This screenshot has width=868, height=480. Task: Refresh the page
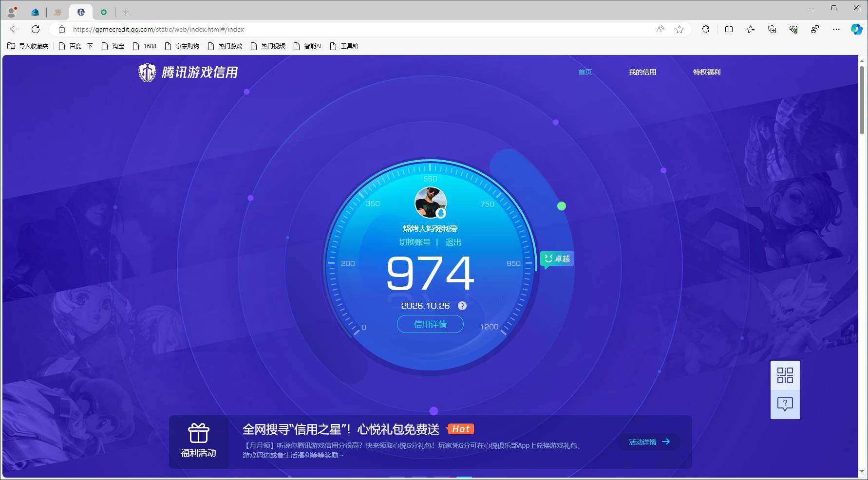click(x=36, y=29)
